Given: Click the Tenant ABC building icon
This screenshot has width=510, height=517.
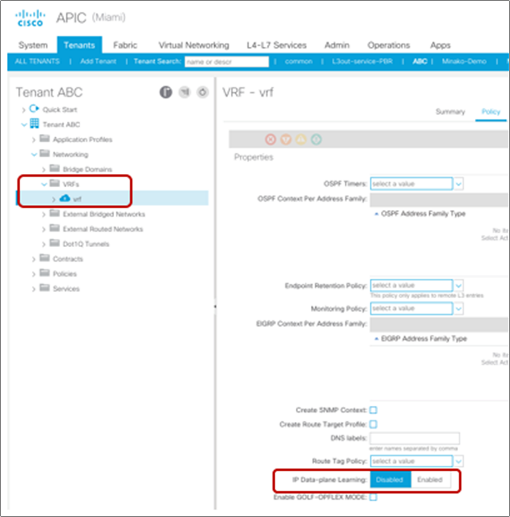Looking at the screenshot, I should [34, 124].
